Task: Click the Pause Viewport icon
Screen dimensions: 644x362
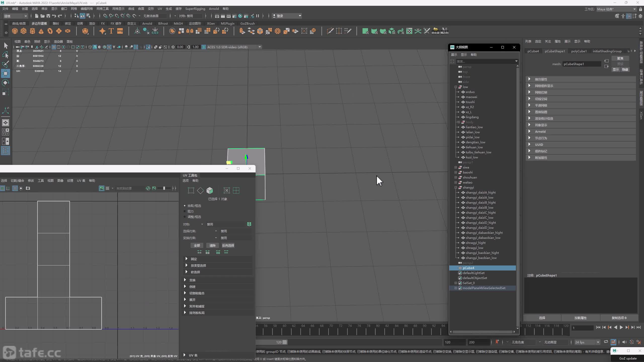Action: tap(258, 16)
